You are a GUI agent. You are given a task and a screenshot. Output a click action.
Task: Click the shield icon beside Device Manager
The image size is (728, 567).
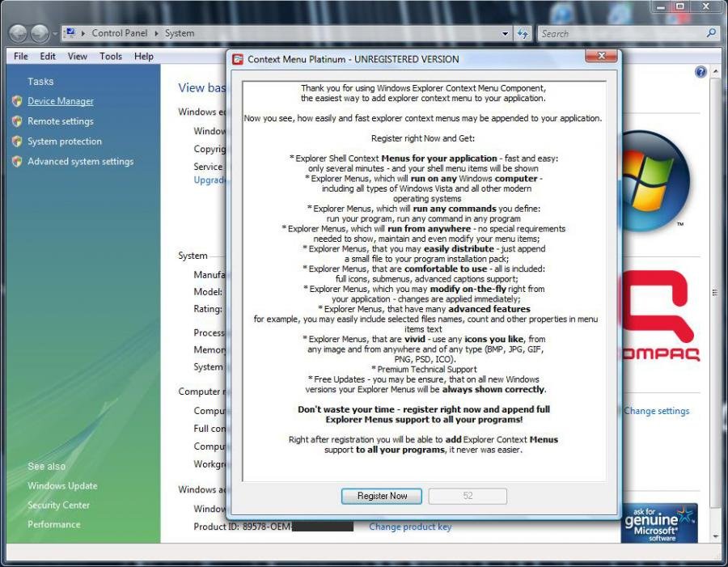coord(17,101)
